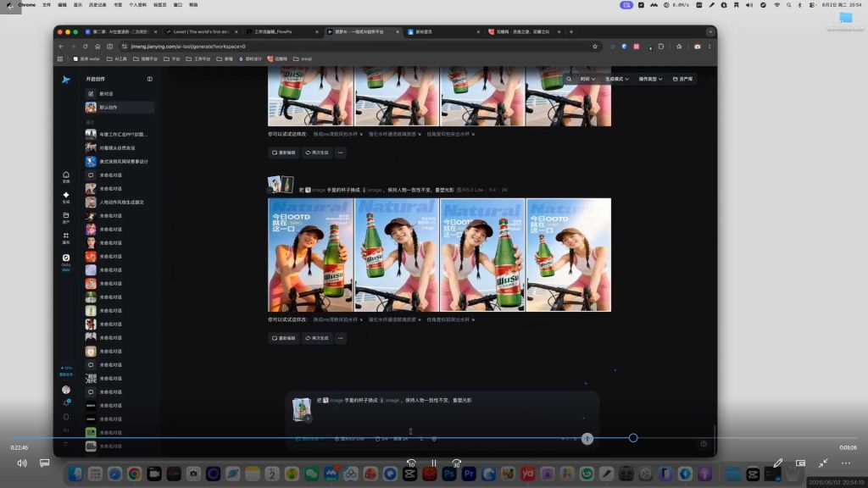
Task: Click re-edit under the upper image set
Action: pyautogui.click(x=284, y=152)
